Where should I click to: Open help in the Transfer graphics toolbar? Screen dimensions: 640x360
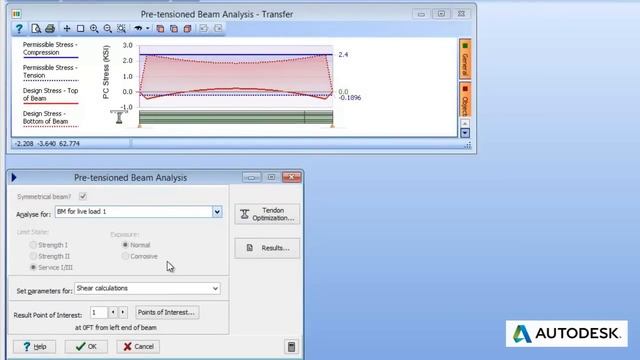(19, 29)
